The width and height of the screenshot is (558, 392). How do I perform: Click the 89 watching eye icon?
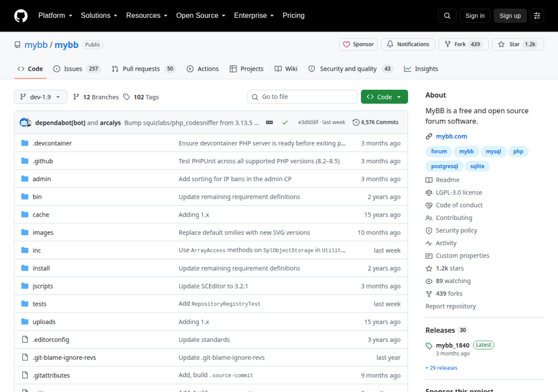coord(429,281)
